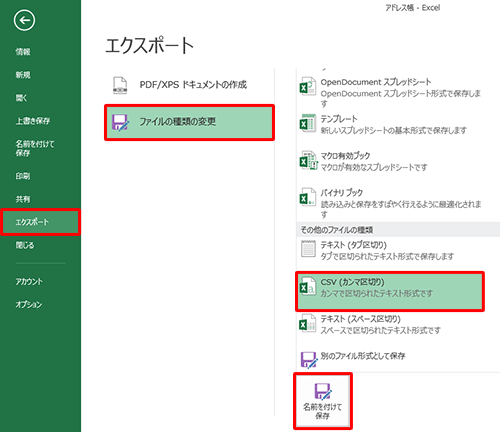Click the template file icon
This screenshot has width=500, height=432.
[x=308, y=123]
